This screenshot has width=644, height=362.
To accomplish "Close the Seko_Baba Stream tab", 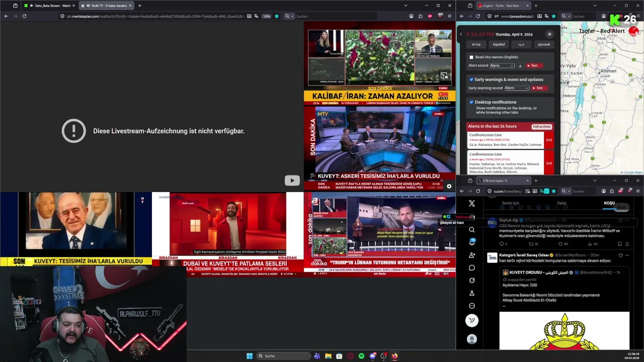I will click(73, 6).
